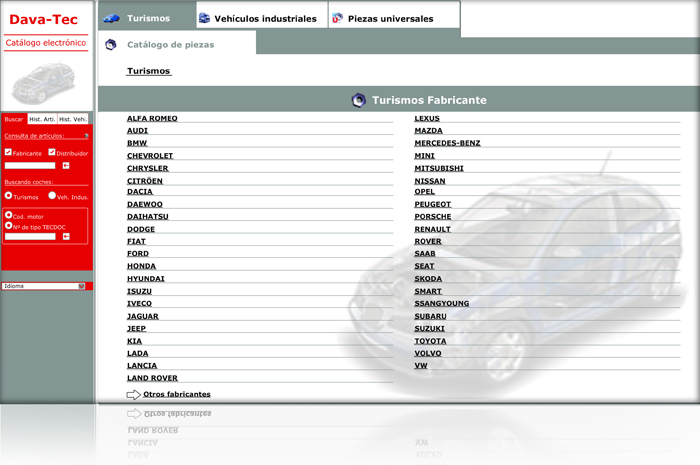This screenshot has width=700, height=465.
Task: Click the article search input field
Action: coord(30,166)
